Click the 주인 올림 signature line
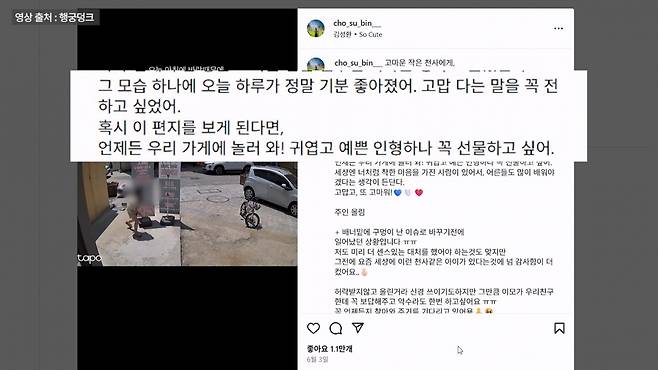The image size is (658, 370). tap(350, 212)
